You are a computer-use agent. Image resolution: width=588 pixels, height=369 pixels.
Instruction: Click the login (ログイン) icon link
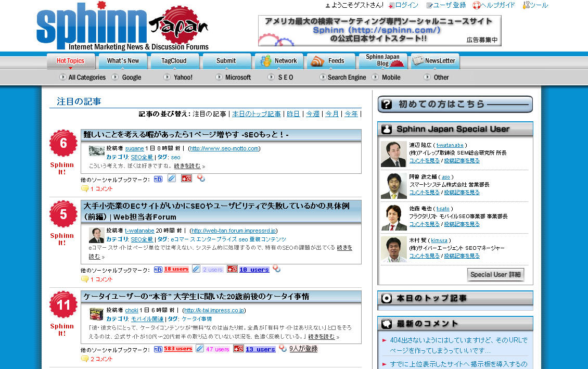point(403,5)
